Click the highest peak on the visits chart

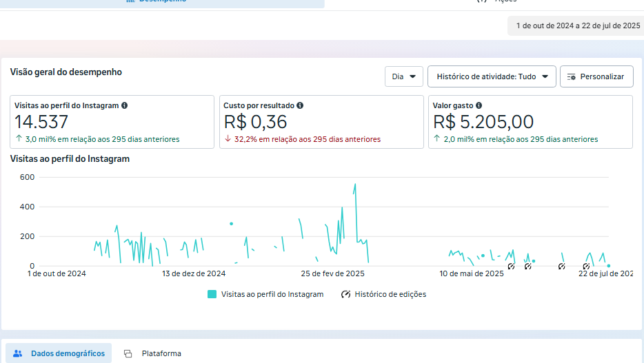coord(355,185)
